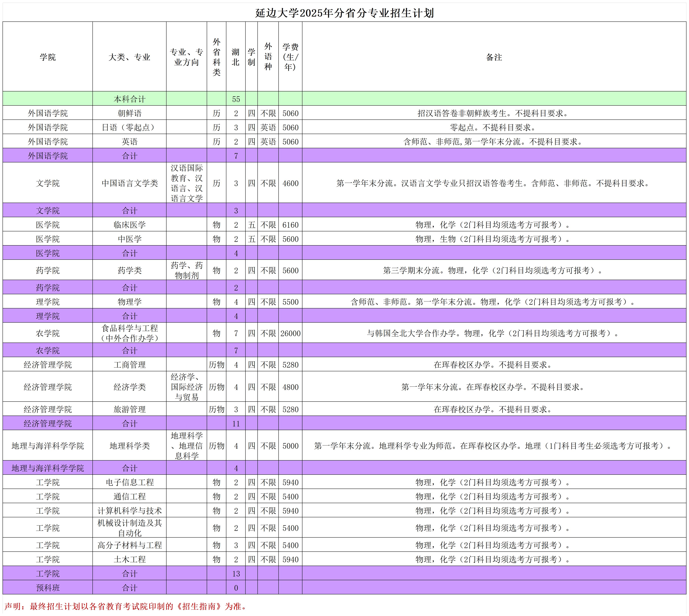Click the 招汉语答卷非朝鲜族考生 remark

pyautogui.click(x=494, y=113)
